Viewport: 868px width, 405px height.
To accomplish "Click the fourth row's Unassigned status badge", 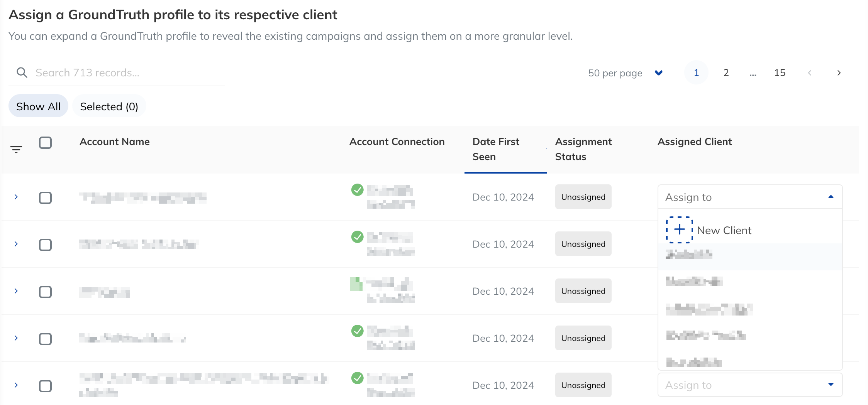I will (x=583, y=338).
